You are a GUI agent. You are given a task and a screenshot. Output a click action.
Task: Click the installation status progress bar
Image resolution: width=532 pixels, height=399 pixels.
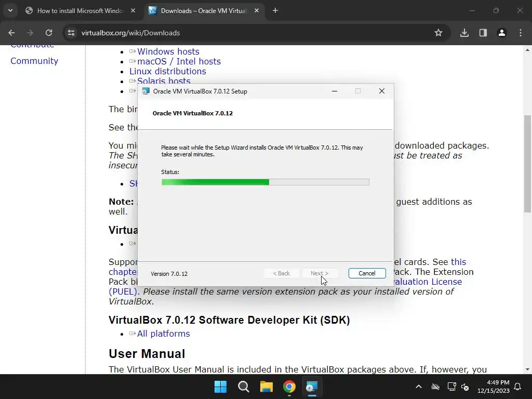(x=265, y=182)
